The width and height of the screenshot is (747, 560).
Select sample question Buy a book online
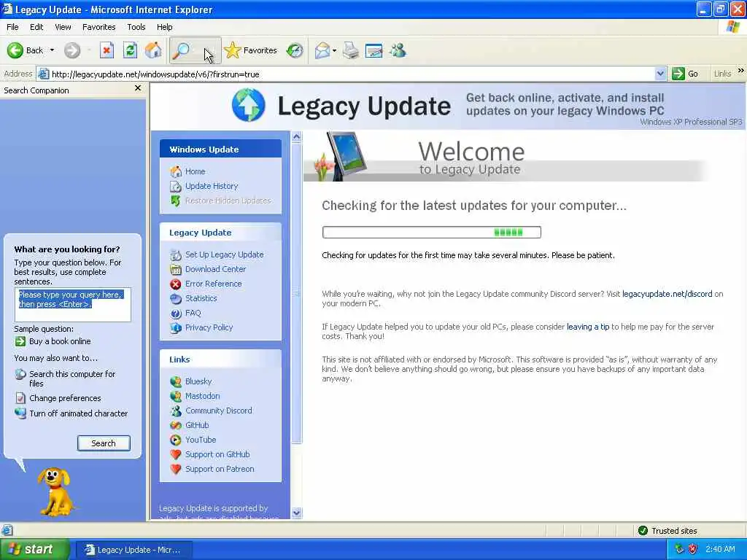coord(53,341)
